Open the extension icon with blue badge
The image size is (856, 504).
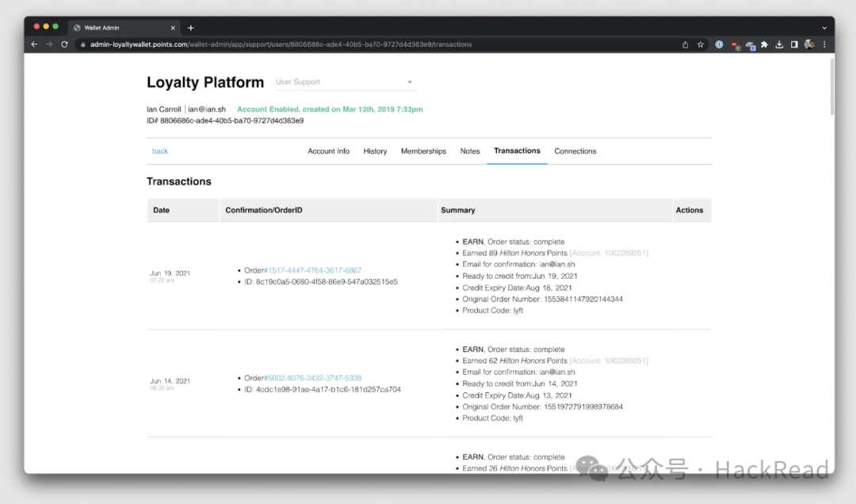pos(751,45)
